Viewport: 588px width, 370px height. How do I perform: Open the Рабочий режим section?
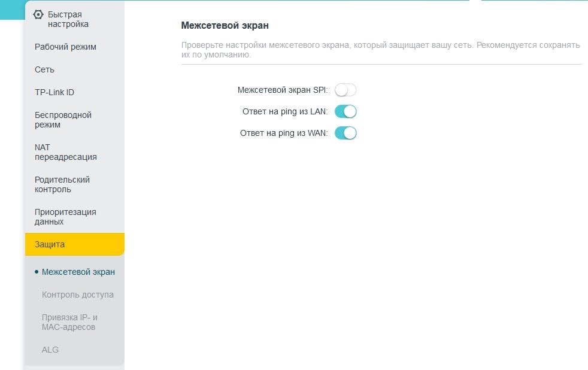65,47
